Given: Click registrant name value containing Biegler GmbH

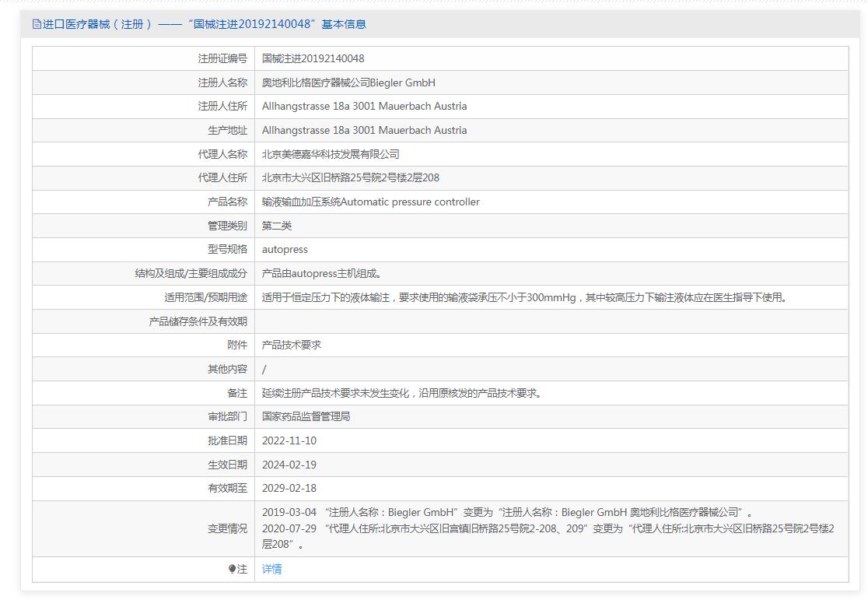Looking at the screenshot, I should coord(348,82).
